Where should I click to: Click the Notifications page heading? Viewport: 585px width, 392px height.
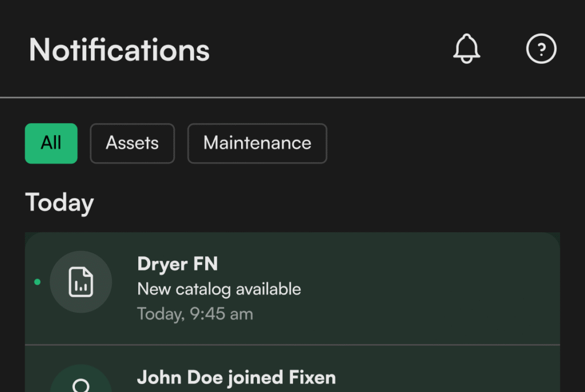[x=119, y=50]
